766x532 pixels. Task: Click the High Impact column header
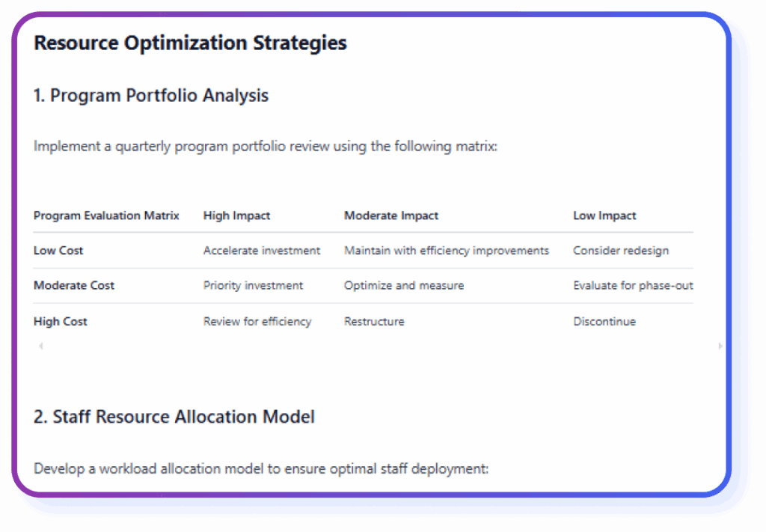coord(236,215)
